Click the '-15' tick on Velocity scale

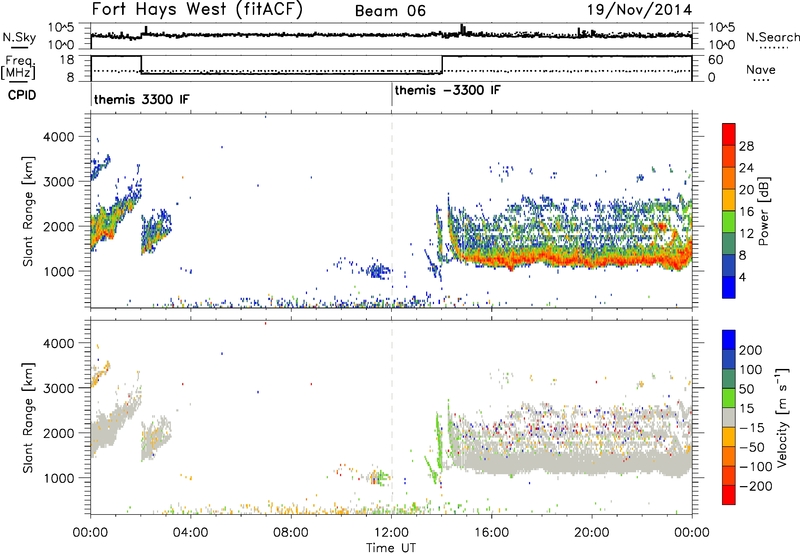(752, 428)
